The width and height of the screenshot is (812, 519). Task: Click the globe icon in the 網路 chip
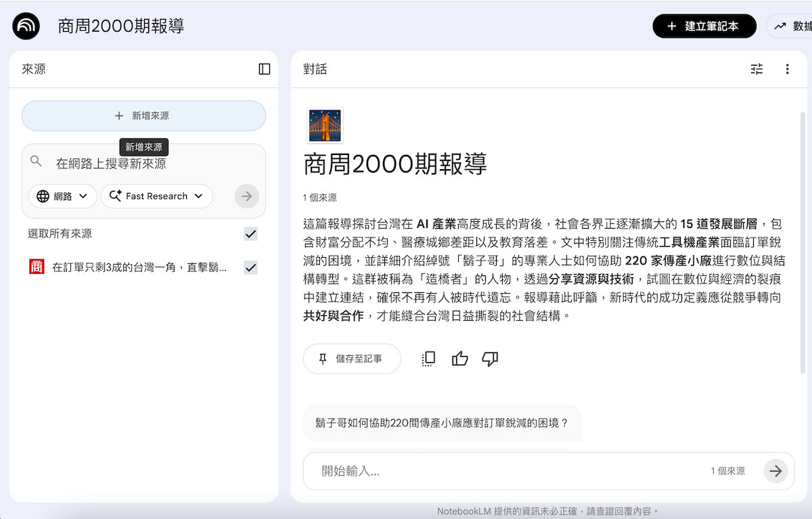click(x=43, y=196)
